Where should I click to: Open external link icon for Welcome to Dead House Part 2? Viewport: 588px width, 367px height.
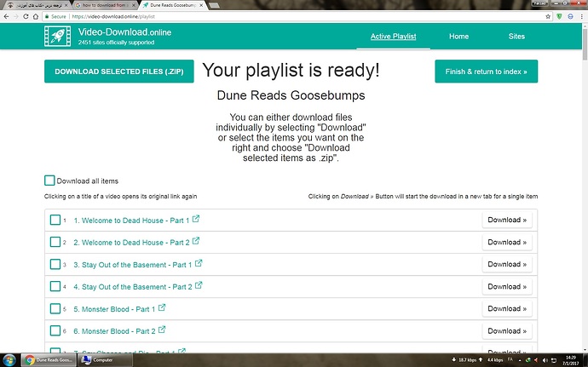click(196, 241)
